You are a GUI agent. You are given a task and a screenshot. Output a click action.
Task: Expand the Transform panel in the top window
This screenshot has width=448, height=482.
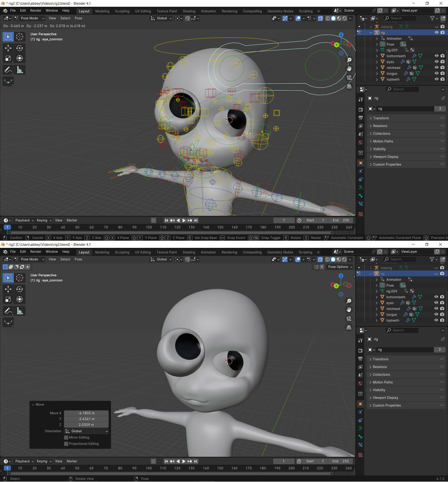406,118
